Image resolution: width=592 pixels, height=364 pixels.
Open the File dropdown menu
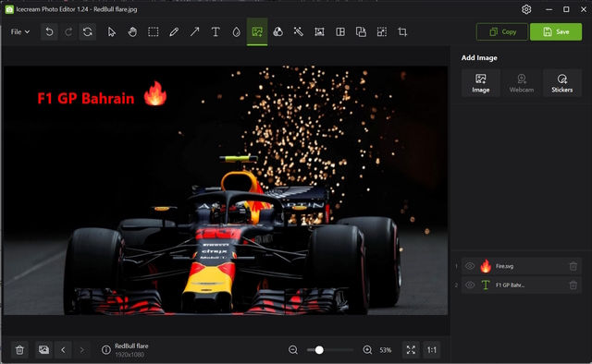point(20,32)
